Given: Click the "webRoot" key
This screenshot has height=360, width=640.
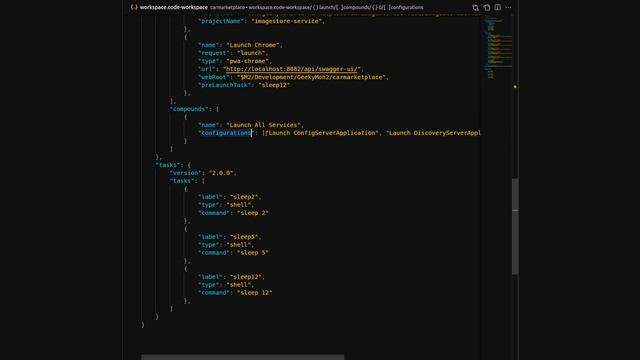Looking at the screenshot, I should 214,77.
